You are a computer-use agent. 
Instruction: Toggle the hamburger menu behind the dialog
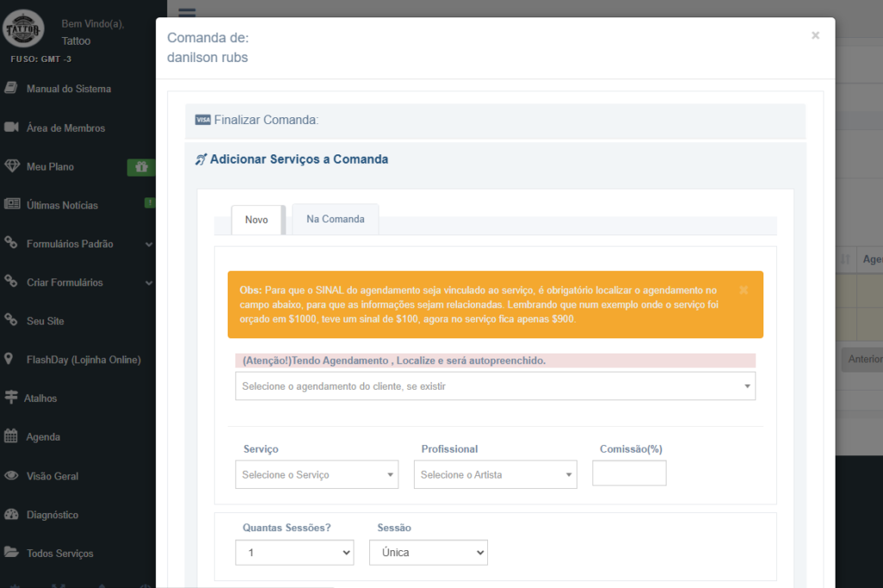[x=187, y=12]
